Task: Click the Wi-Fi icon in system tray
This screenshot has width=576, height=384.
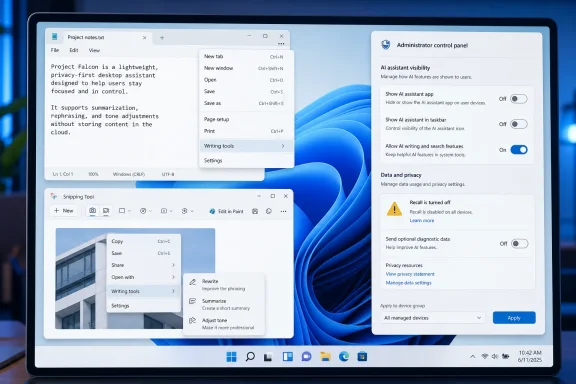Action: point(485,356)
